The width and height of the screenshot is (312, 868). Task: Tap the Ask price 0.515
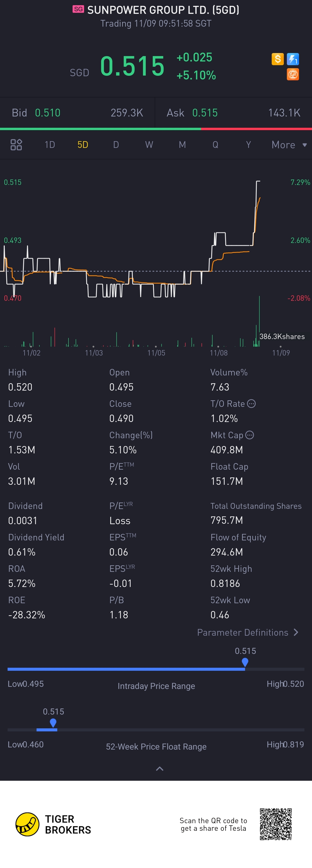(x=205, y=113)
